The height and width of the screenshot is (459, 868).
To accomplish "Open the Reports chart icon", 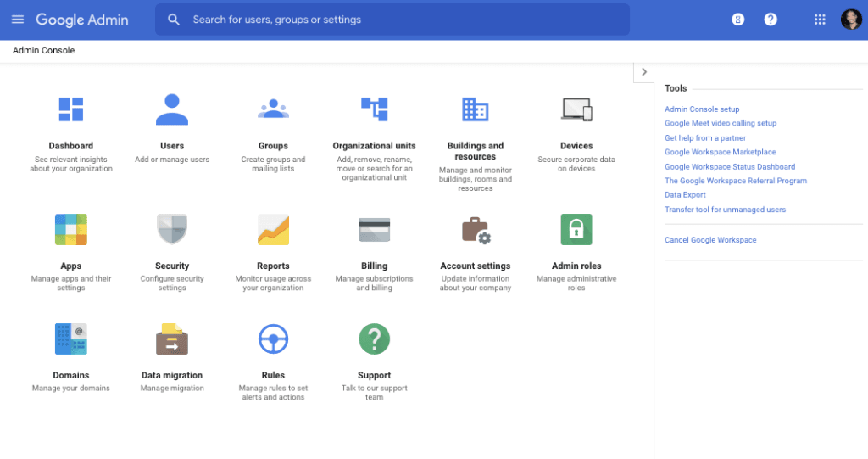I will [273, 230].
